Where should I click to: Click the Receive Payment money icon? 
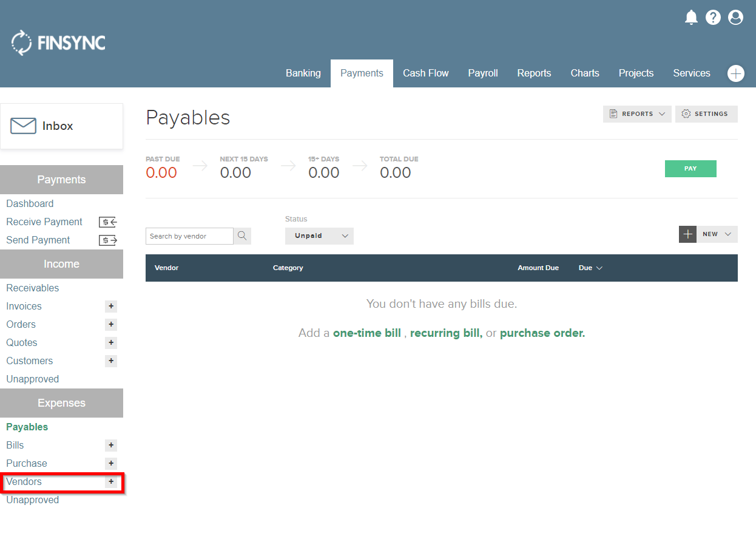(108, 222)
